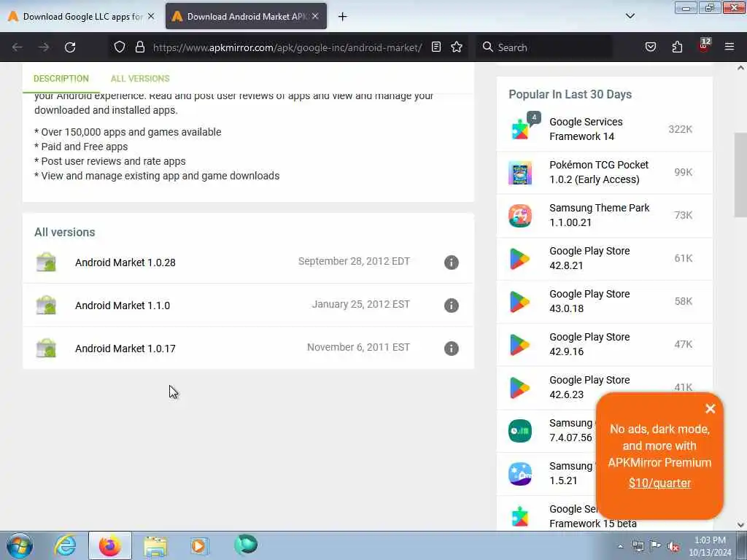Screen dimensions: 747x560
Task: View site security via padlock icon
Action: pos(139,47)
